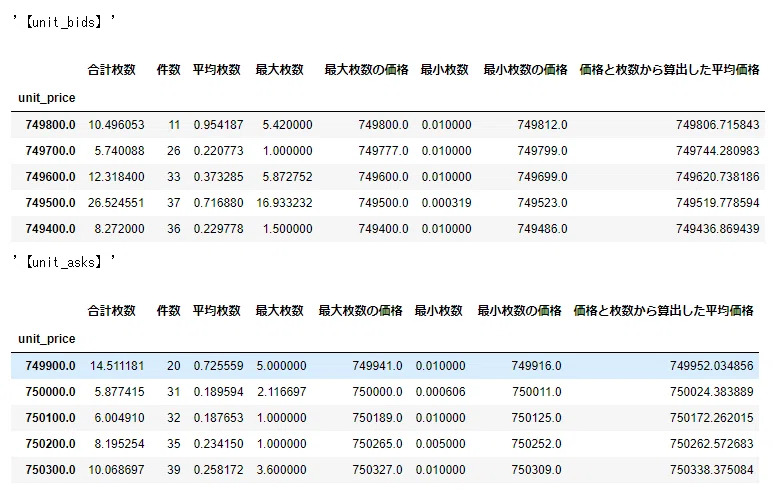
Task: Select asks row index 749900.0
Action: pos(50,366)
